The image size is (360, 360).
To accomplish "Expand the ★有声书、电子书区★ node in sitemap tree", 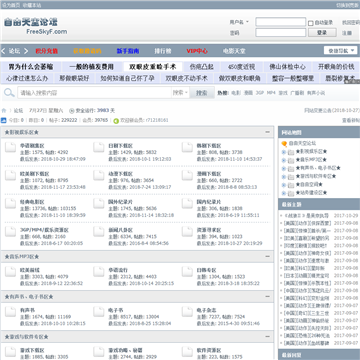I will (284, 168).
